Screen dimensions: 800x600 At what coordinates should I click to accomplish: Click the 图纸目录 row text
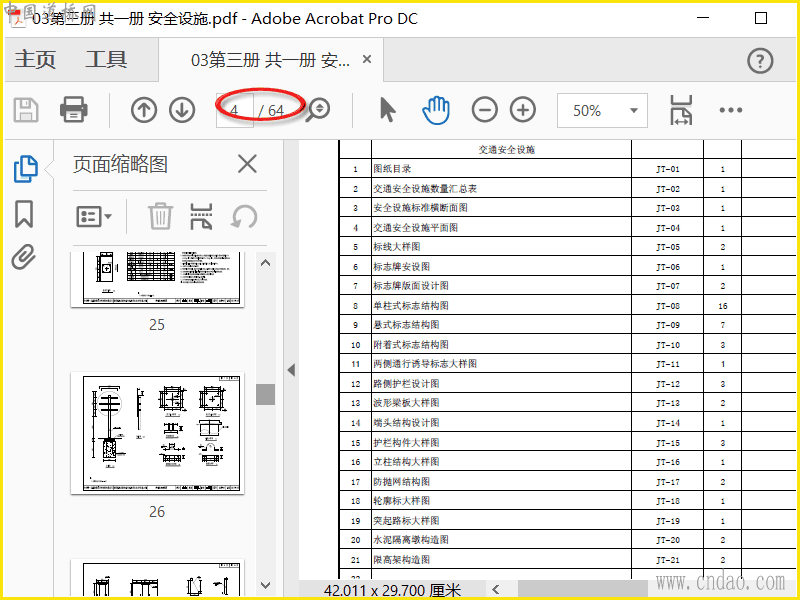pos(392,169)
